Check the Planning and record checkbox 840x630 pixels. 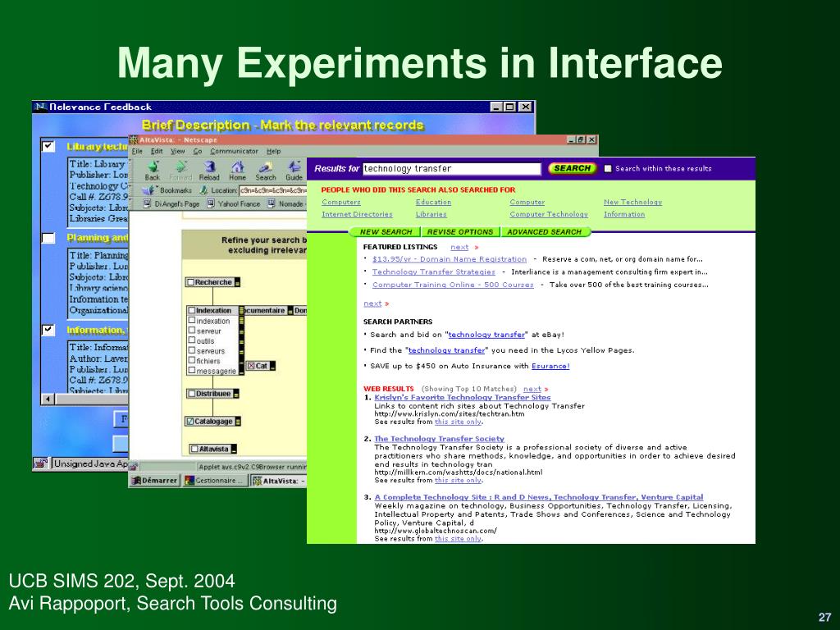[x=48, y=238]
